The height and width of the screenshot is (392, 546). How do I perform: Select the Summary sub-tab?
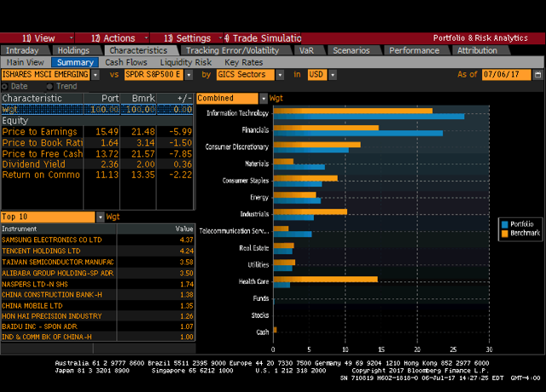point(75,62)
